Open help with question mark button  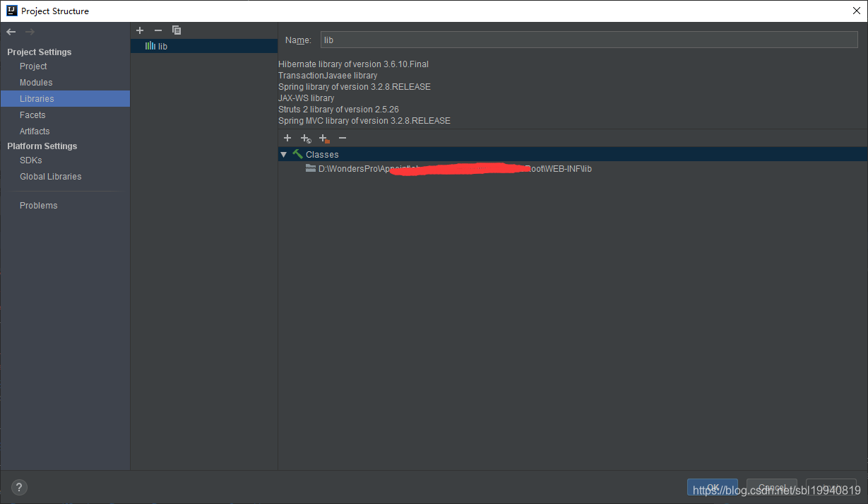[x=19, y=487]
